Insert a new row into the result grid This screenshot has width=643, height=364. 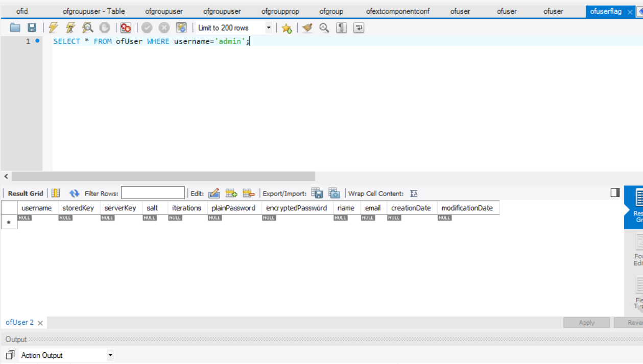231,193
